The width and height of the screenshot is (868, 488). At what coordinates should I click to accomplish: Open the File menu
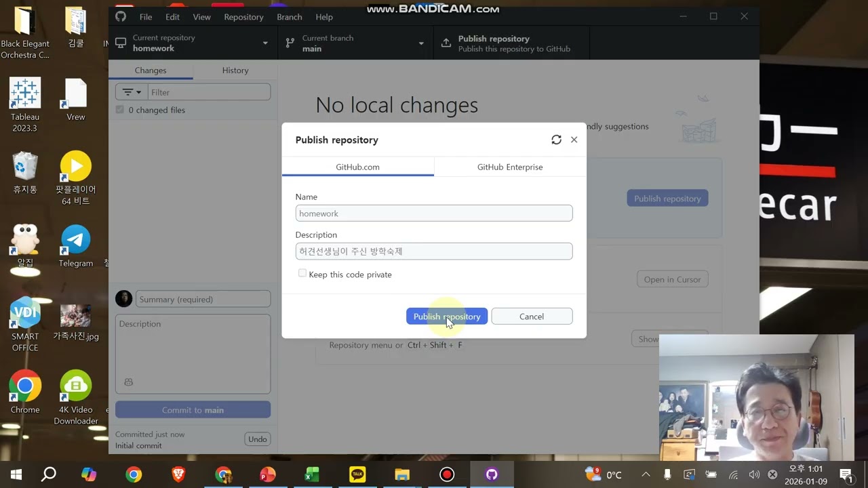coord(146,17)
